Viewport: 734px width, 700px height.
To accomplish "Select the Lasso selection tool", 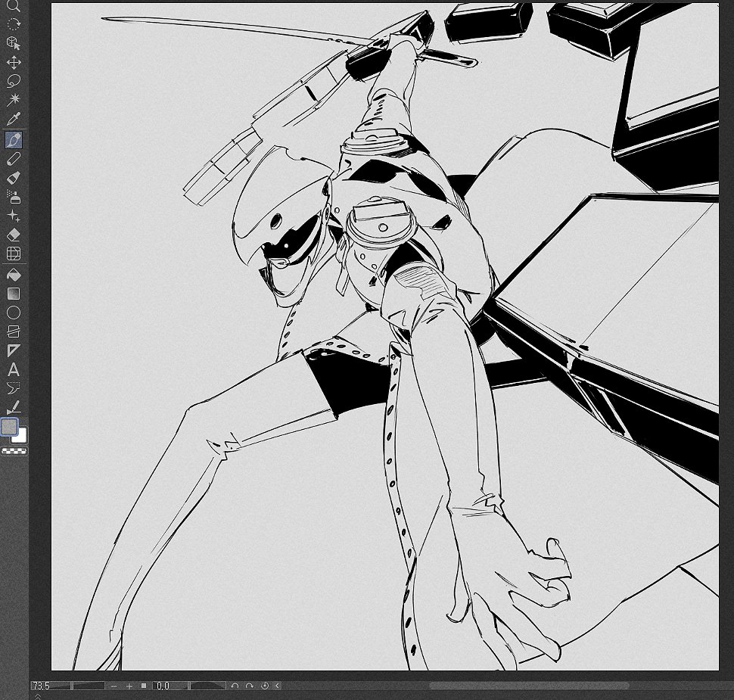I will pyautogui.click(x=14, y=81).
